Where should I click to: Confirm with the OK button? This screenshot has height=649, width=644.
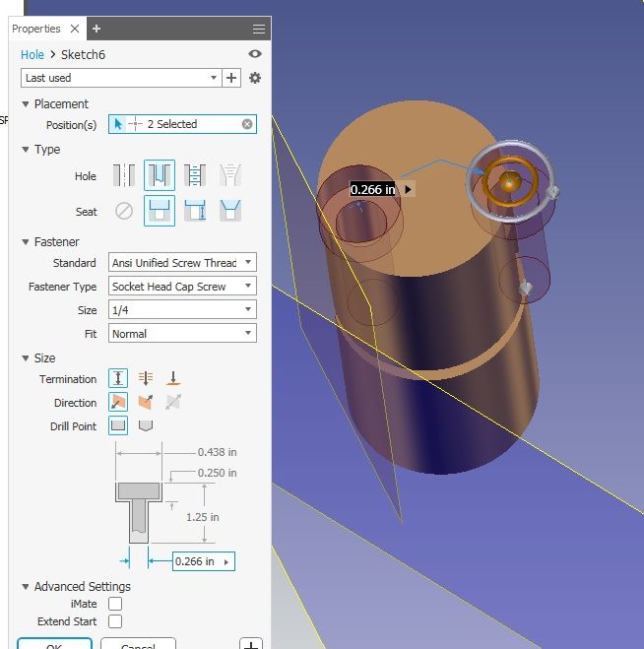pyautogui.click(x=54, y=644)
